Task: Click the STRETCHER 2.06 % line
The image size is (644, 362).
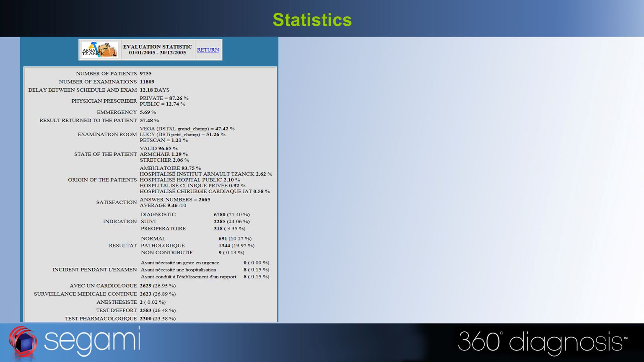Action: point(164,160)
